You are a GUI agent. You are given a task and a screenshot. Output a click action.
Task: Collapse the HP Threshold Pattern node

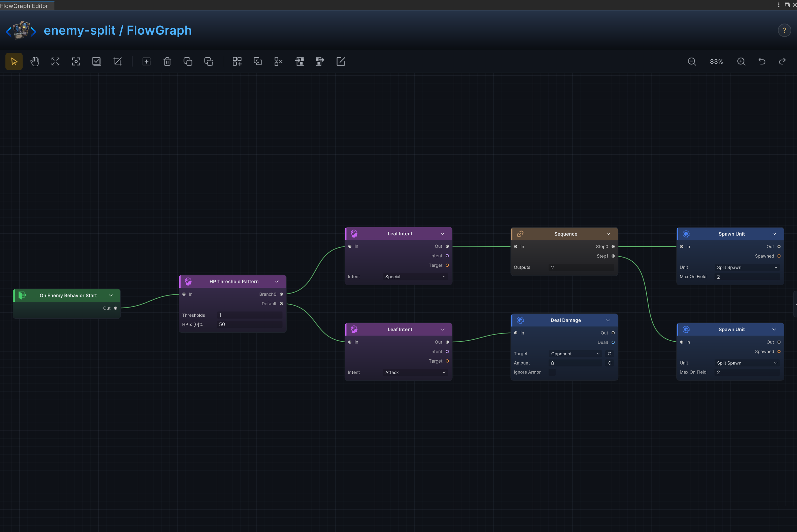tap(276, 282)
